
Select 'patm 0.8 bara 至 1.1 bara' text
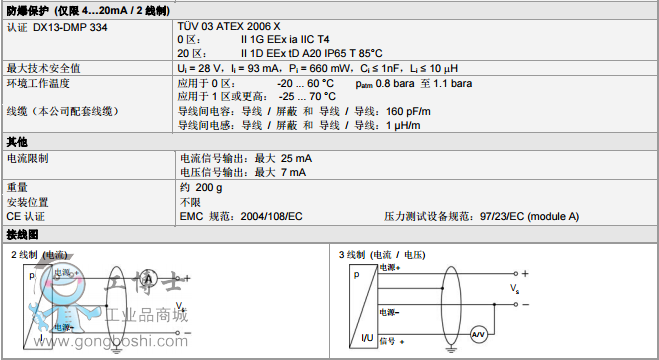414,84
